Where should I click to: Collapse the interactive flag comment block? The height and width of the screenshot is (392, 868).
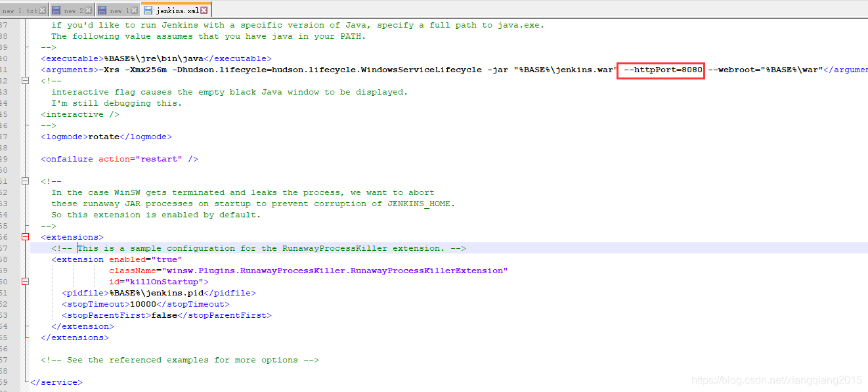(26, 81)
